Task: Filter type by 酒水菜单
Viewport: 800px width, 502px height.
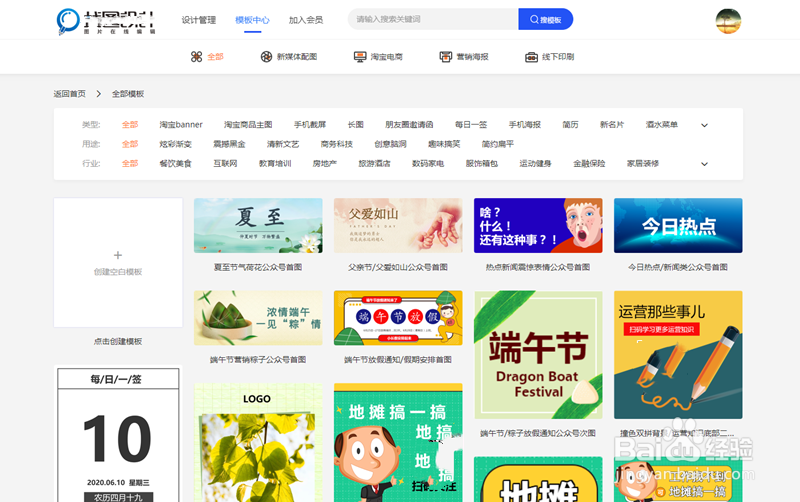Action: (x=662, y=124)
